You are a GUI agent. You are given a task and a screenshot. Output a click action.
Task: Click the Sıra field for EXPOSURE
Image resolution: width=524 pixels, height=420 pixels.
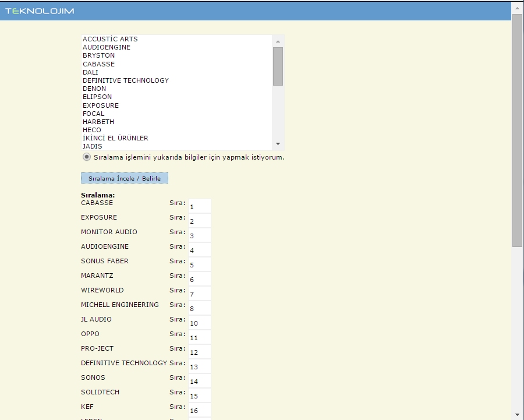(x=200, y=220)
